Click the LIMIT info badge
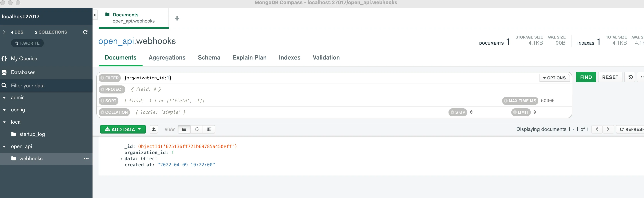644x198 pixels. point(521,112)
